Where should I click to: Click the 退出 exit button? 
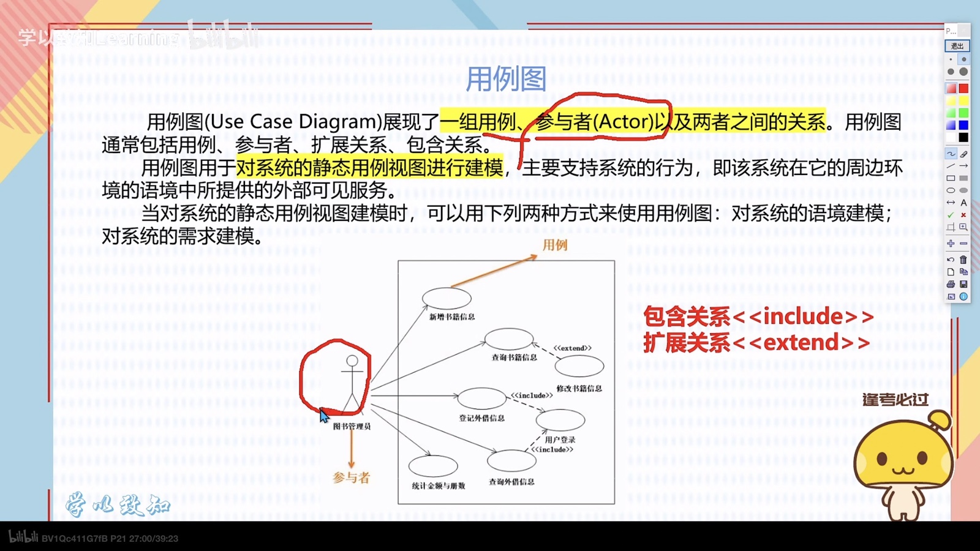pyautogui.click(x=957, y=46)
